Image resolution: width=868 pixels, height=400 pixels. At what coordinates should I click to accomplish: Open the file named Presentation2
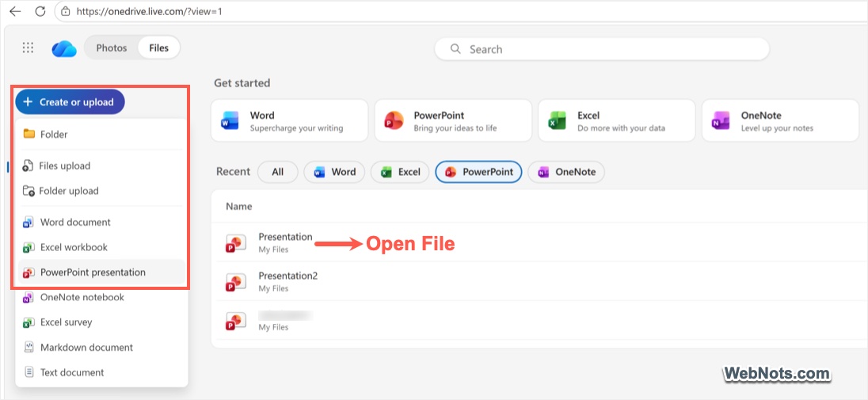[x=287, y=276]
